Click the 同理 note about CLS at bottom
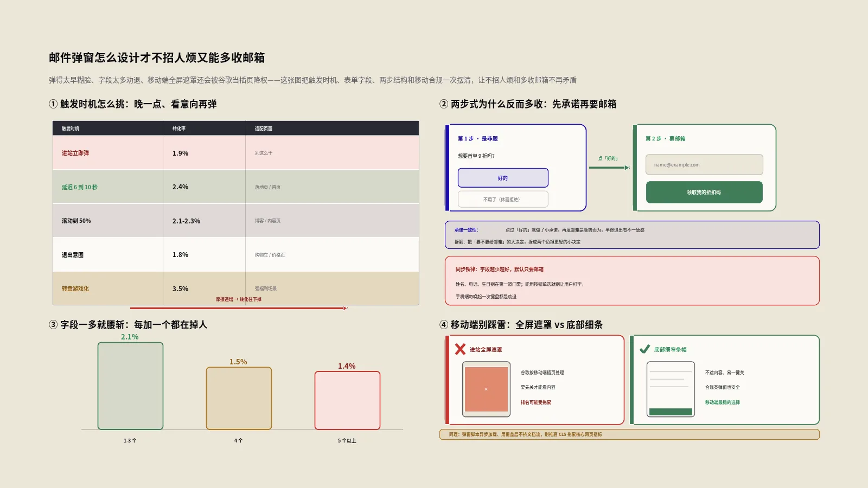The width and height of the screenshot is (868, 488). click(629, 434)
